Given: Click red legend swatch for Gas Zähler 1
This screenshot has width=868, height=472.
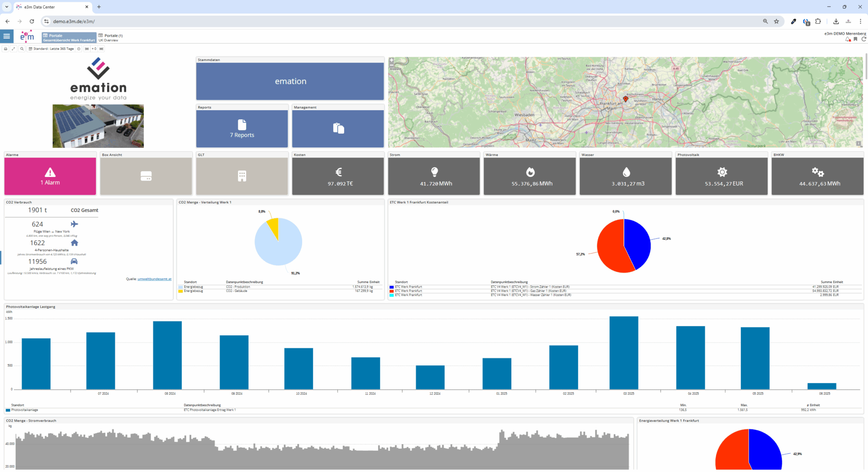Looking at the screenshot, I should pyautogui.click(x=391, y=291).
